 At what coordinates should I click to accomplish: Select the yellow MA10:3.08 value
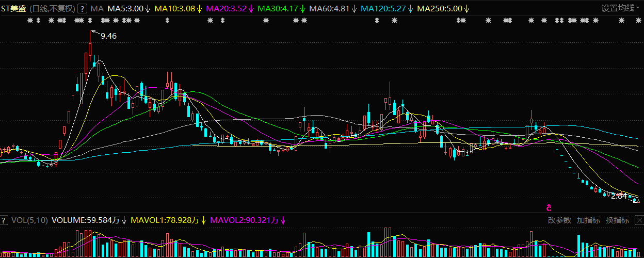(174, 9)
